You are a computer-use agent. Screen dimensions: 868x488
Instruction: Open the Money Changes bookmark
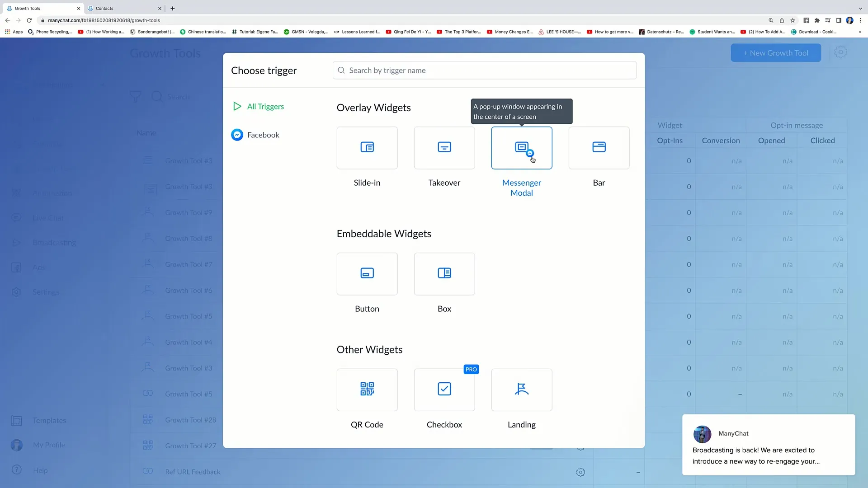(509, 32)
